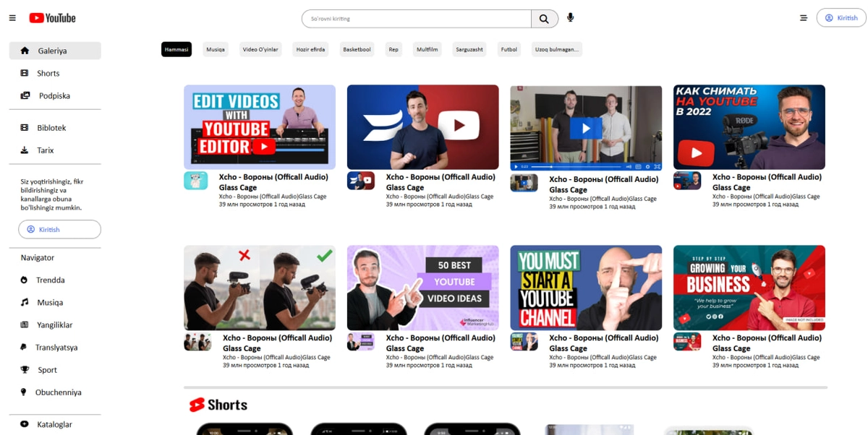Open the hamburger menu beside the YouTube logo
868x435 pixels.
pyautogui.click(x=12, y=18)
